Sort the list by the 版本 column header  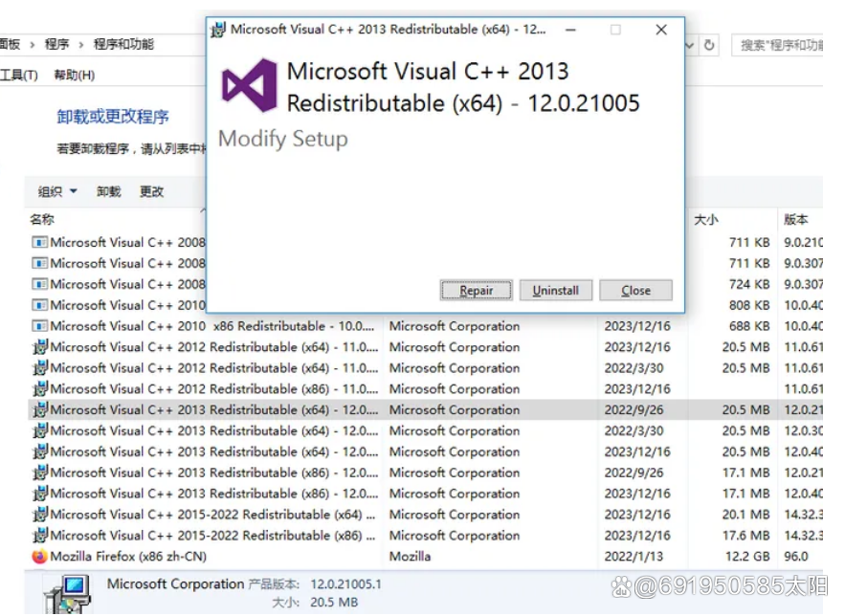796,219
